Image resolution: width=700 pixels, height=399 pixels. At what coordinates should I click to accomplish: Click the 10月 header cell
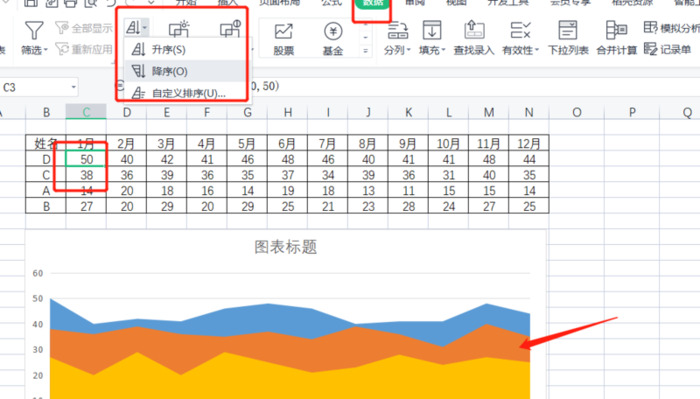coord(448,143)
